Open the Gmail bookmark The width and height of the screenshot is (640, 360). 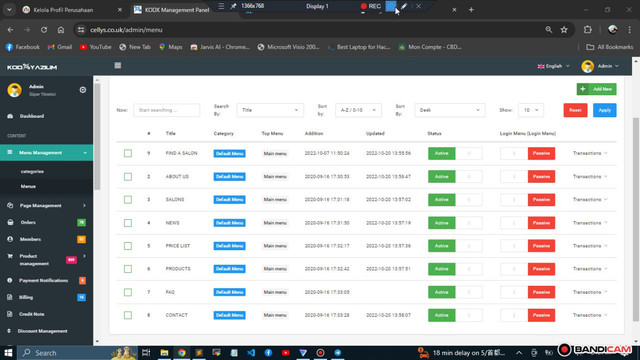click(60, 47)
